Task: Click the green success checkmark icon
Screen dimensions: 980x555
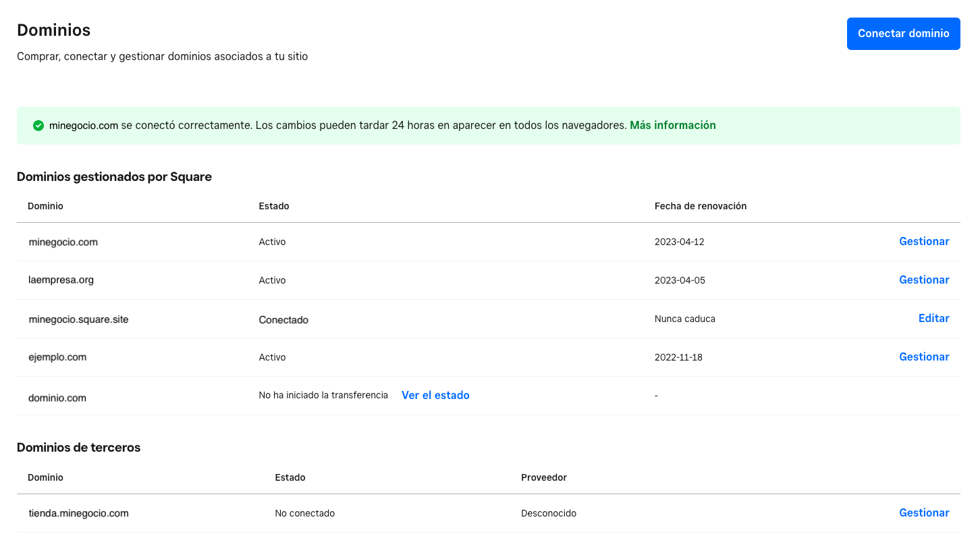Action: point(38,126)
